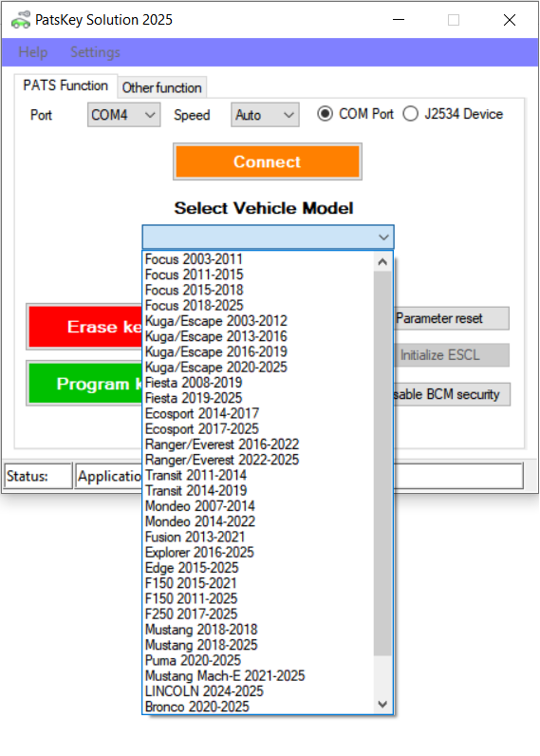
Task: Open the COM4 port dropdown
Action: coord(123,115)
